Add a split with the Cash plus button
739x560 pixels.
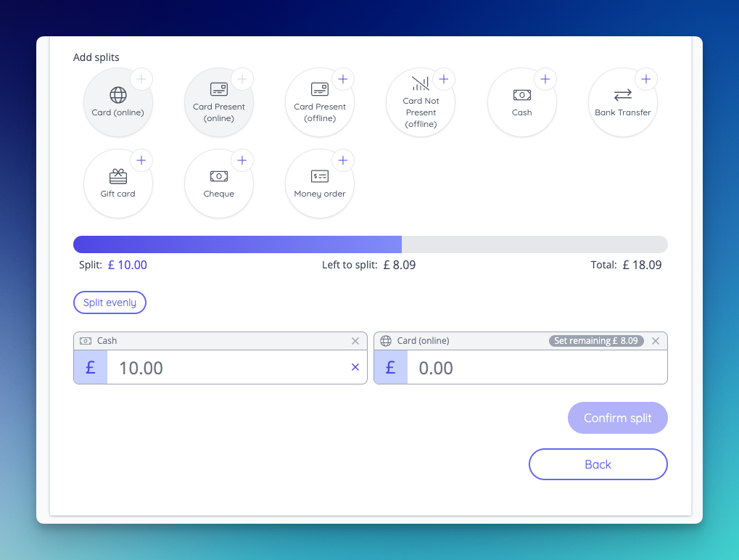(545, 78)
